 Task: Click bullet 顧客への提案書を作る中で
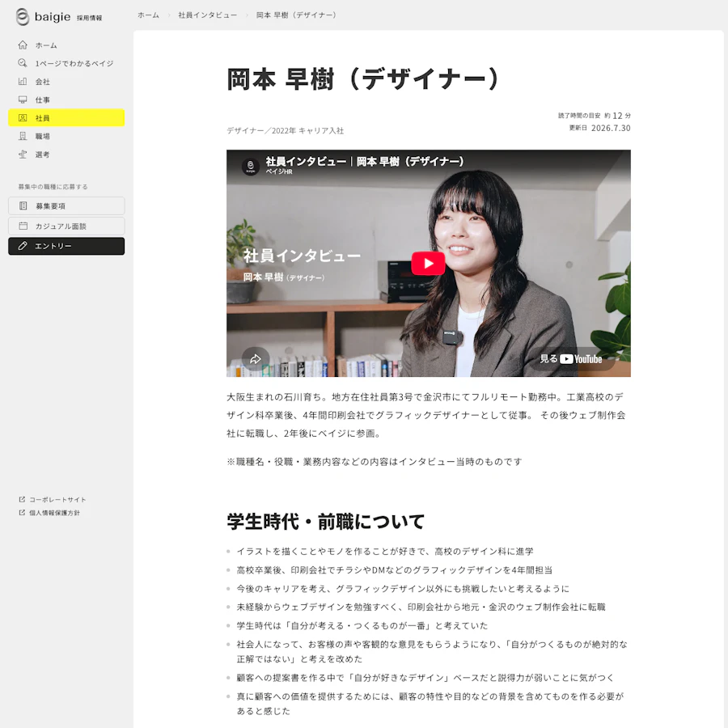point(425,678)
